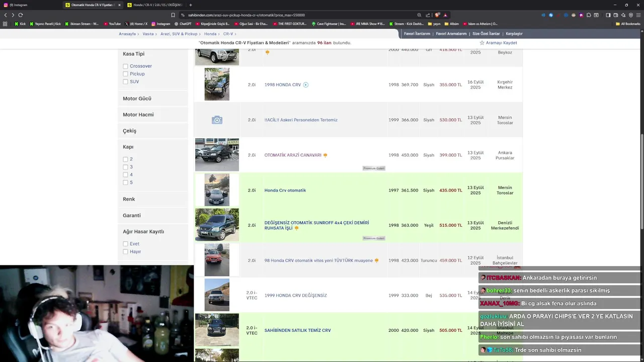Expand the Garanti filter

[132, 215]
